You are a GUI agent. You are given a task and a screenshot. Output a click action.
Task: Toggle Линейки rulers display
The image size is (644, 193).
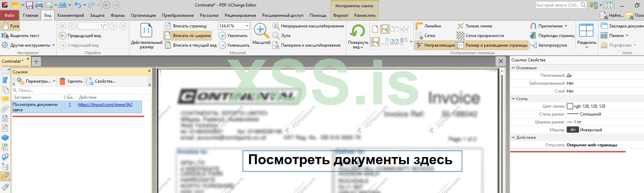[428, 26]
